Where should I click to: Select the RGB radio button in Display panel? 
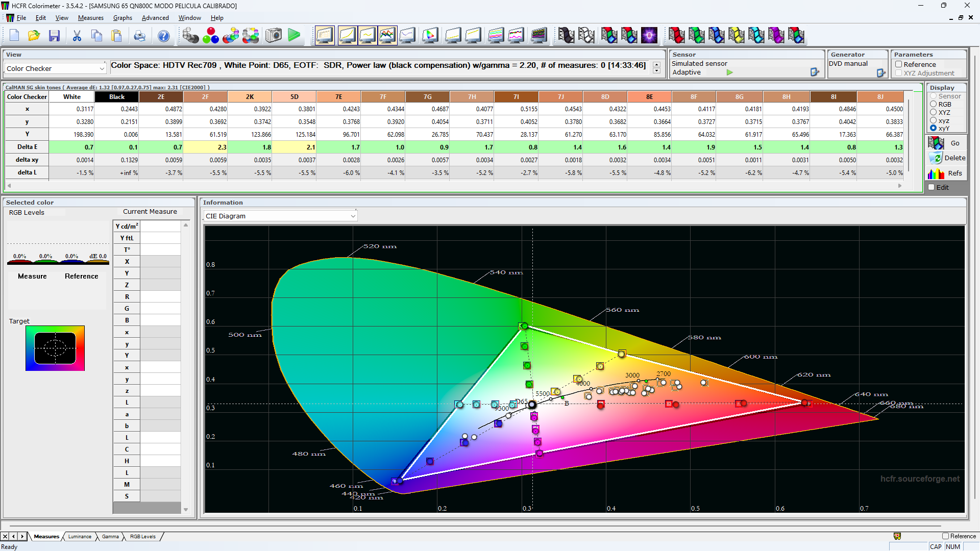click(933, 104)
